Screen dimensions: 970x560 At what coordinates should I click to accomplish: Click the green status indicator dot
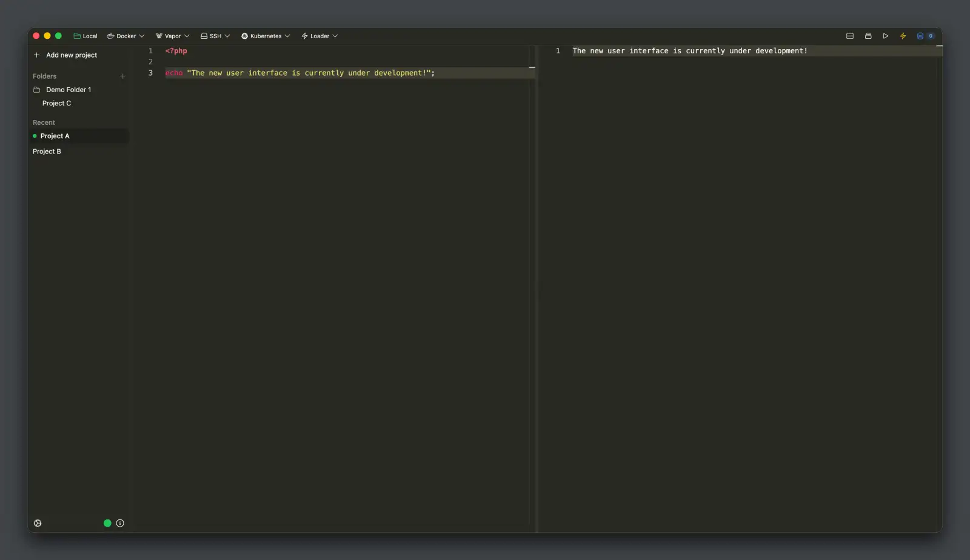click(x=107, y=523)
